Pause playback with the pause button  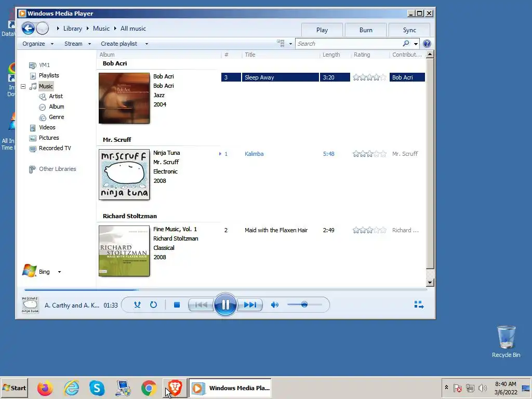coord(225,304)
